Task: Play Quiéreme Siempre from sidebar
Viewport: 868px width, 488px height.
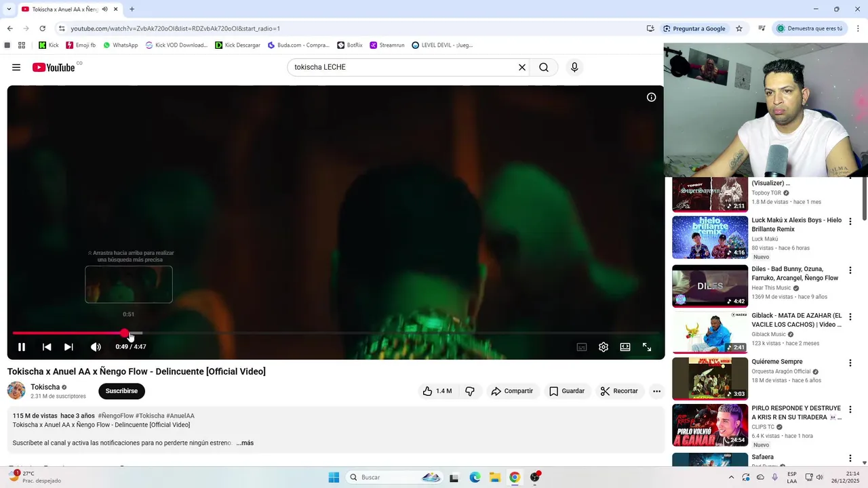Action: (x=710, y=378)
